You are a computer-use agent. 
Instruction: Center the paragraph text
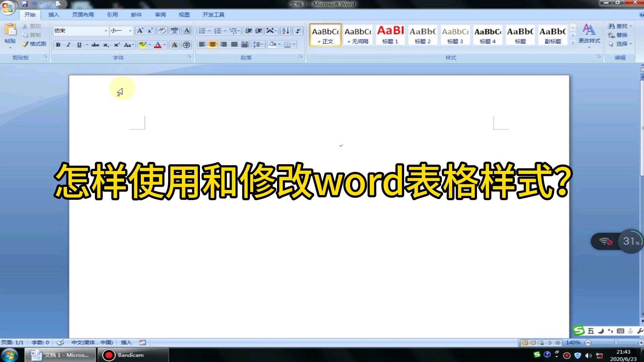click(x=213, y=44)
